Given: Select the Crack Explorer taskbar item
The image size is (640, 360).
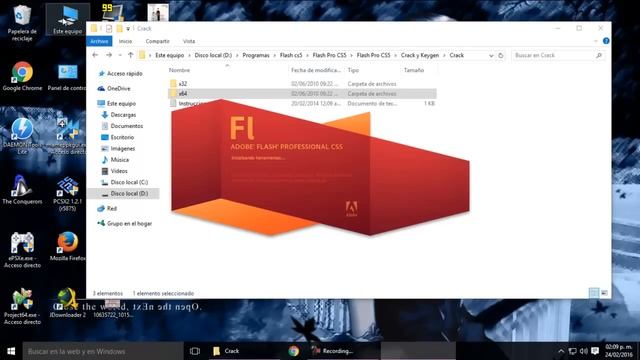Looking at the screenshot, I should click(x=245, y=351).
